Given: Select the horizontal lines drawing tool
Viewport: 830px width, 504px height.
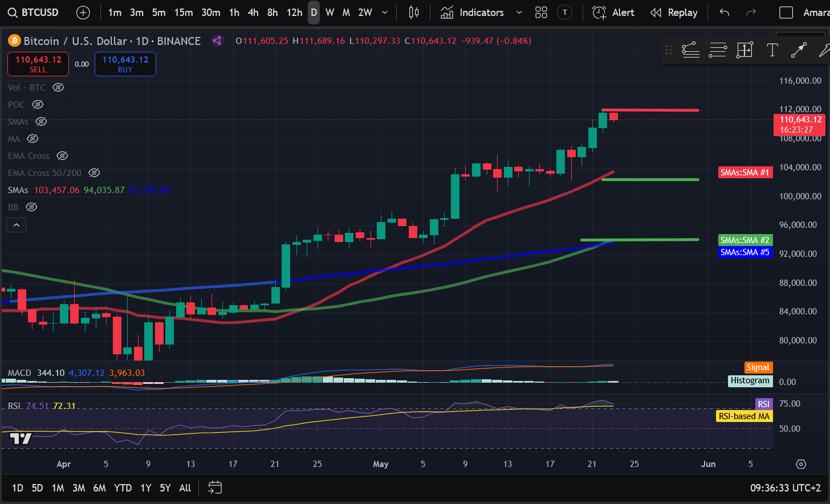Looking at the screenshot, I should pos(718,50).
